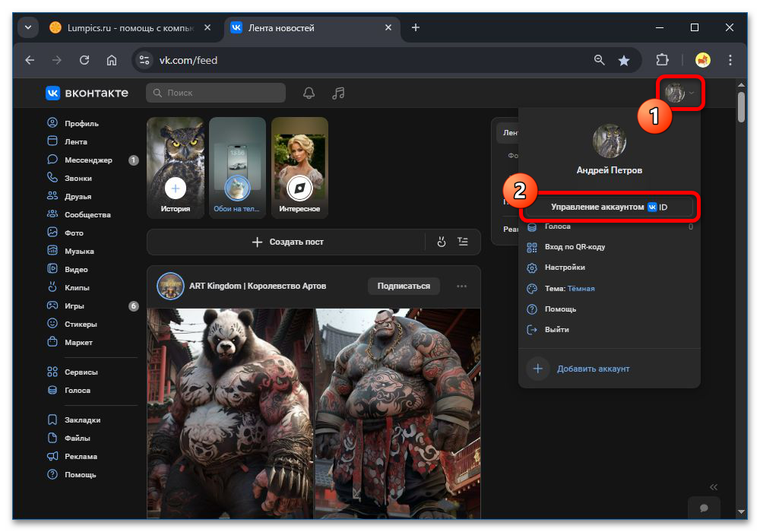This screenshot has width=760, height=532.
Task: Click Подписаться on ART Kingdom post
Action: 404,286
